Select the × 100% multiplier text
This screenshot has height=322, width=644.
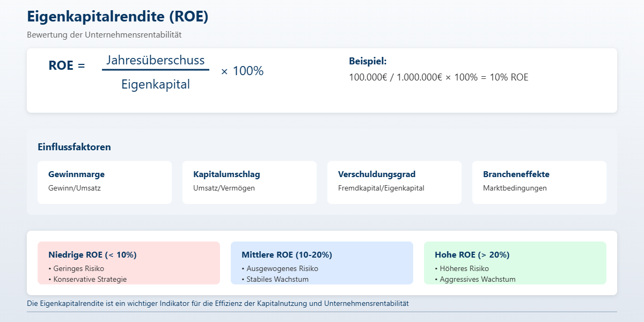[241, 70]
